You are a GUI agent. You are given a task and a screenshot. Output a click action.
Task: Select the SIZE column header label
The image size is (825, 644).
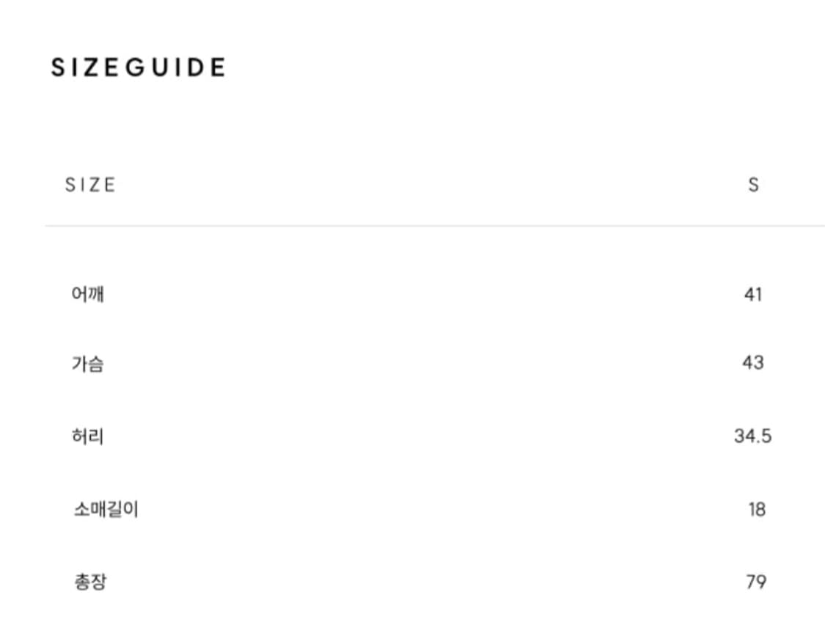90,185
